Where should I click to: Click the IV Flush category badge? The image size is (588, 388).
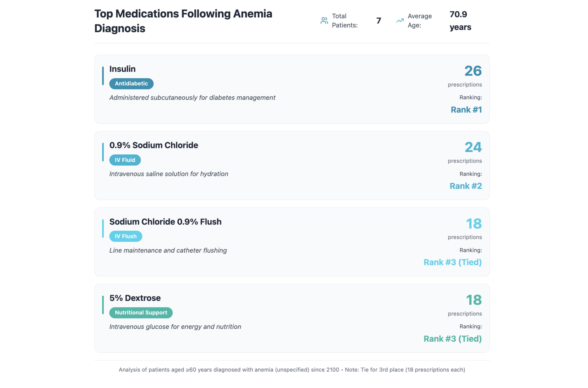[126, 236]
